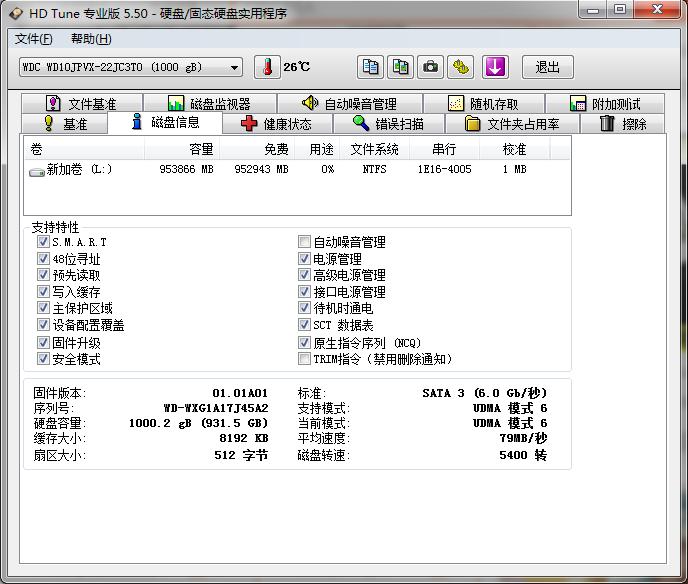Switch to the 磁盘监视器 tab
688x584 pixels.
[210, 104]
